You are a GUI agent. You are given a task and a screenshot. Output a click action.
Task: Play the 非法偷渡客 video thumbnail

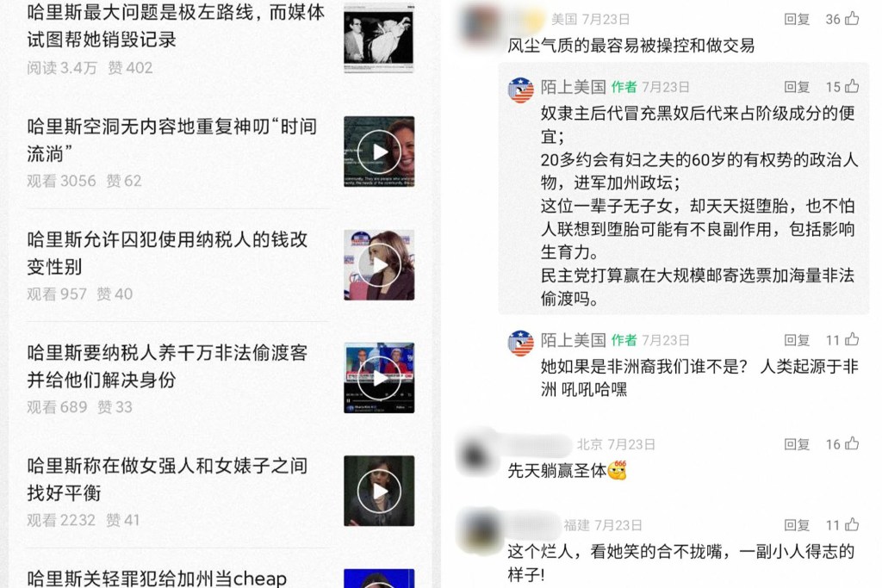[379, 378]
